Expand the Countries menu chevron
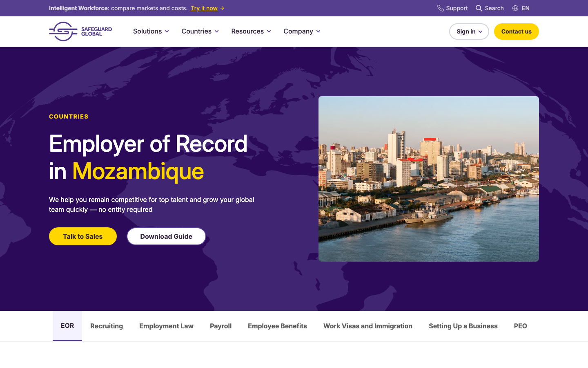Viewport: 588px width, 368px height. [216, 31]
